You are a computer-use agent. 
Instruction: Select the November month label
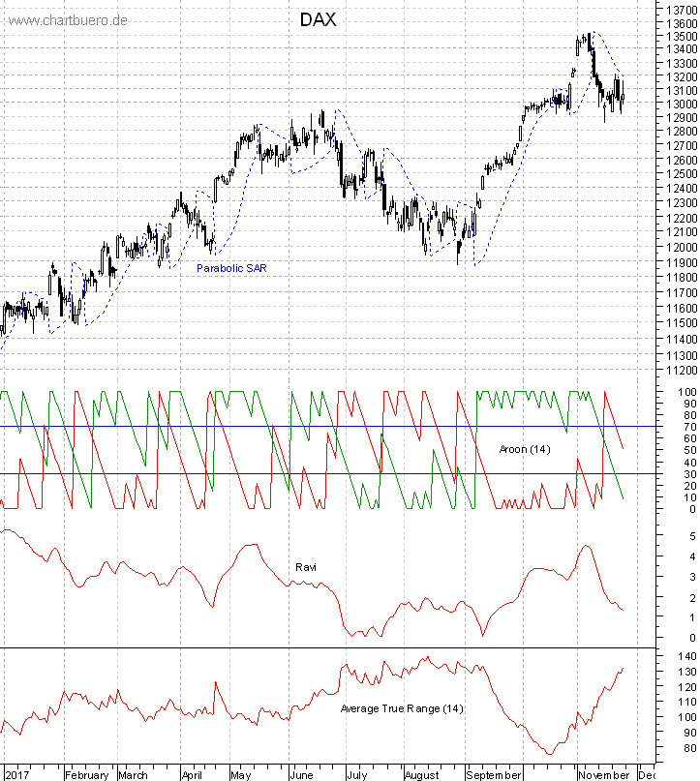[603, 775]
